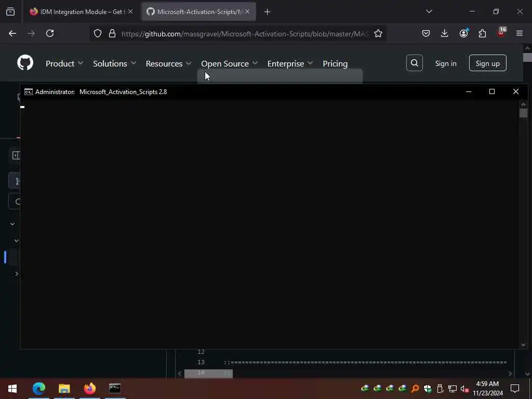Click the console vertical scrollbar thumb
532x399 pixels.
(523, 113)
